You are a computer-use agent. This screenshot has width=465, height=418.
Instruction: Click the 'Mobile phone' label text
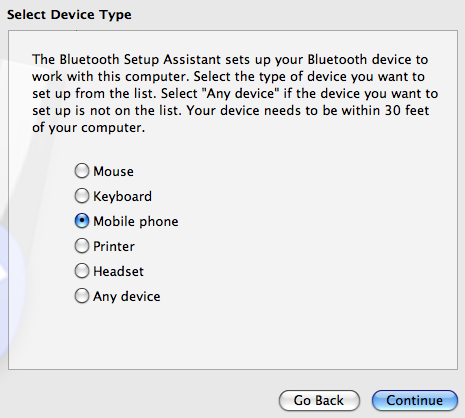tap(136, 221)
